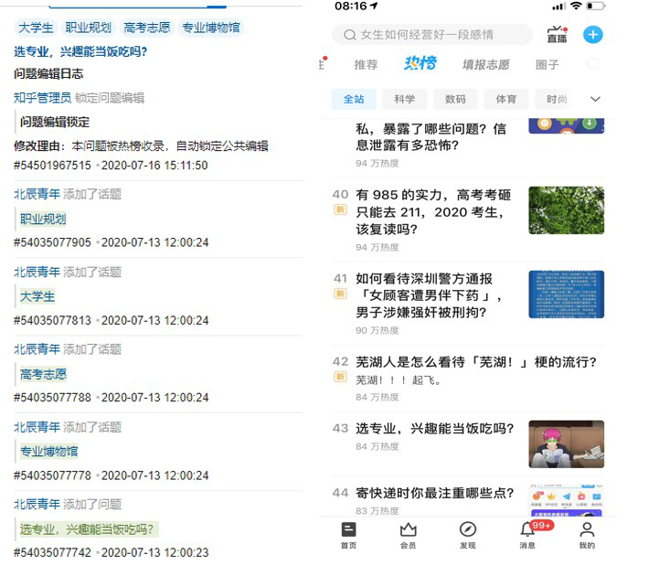Viewport: 654px width, 564px height.
Task: Open the 专业博物馆 topic tag at top
Action: (211, 28)
